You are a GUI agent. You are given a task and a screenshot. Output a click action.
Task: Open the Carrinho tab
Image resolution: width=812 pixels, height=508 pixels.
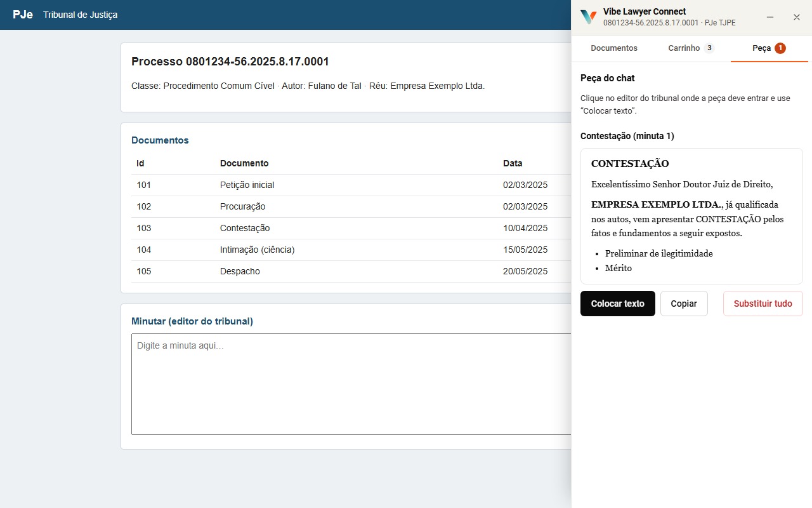(691, 48)
